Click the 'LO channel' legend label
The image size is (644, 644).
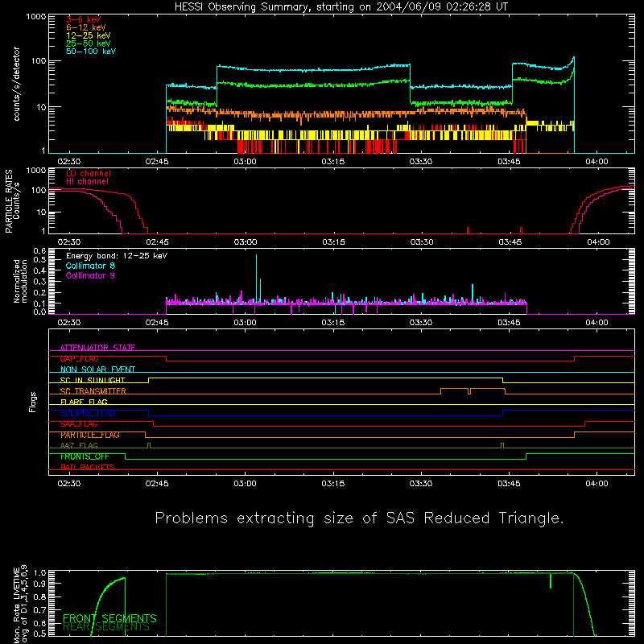tap(89, 173)
